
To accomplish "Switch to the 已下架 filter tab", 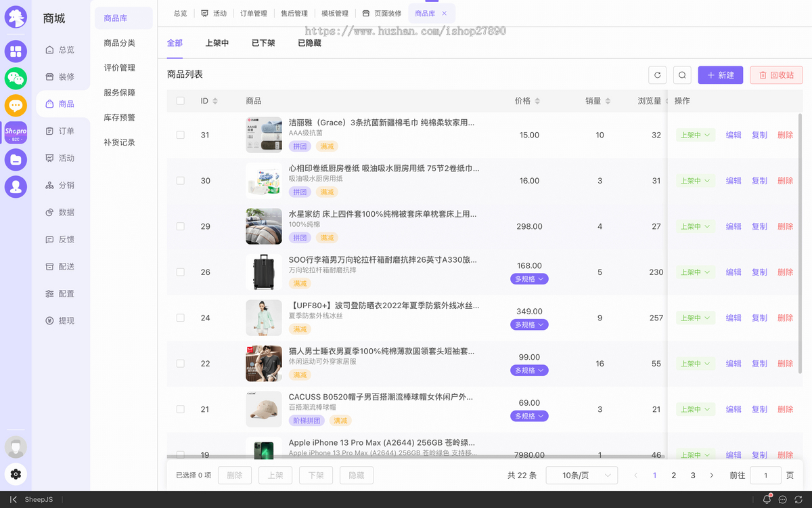I will pyautogui.click(x=263, y=43).
